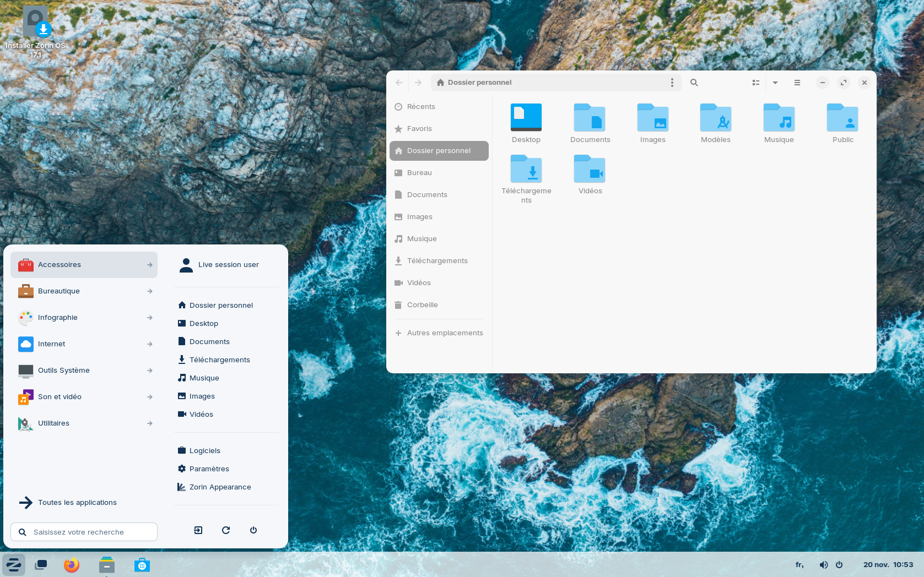
Task: Expand the Bureautique category in start menu
Action: [x=84, y=291]
